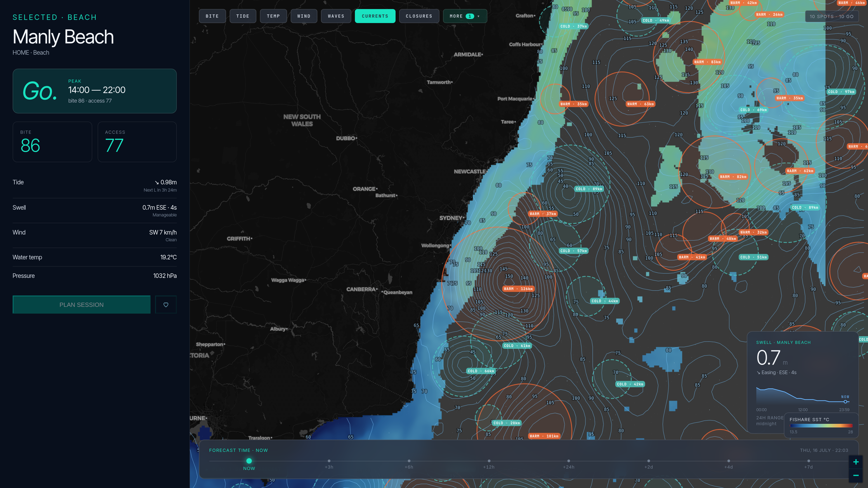Select the WARM · 82km eddy label
This screenshot has width=868, height=488.
[733, 177]
